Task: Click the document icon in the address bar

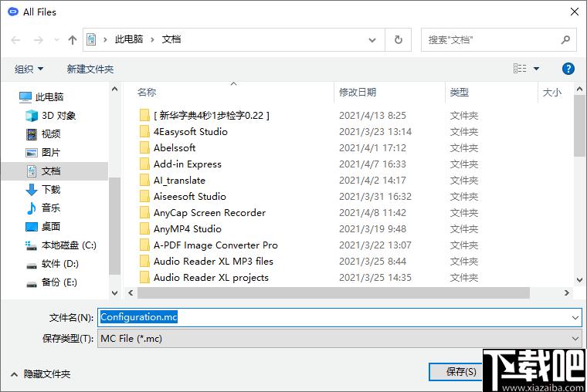Action: tap(91, 39)
